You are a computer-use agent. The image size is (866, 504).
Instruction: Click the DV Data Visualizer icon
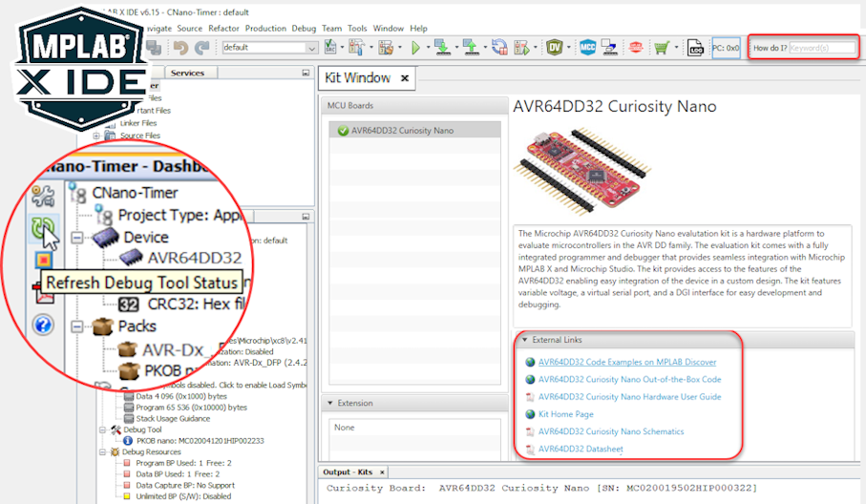point(555,47)
